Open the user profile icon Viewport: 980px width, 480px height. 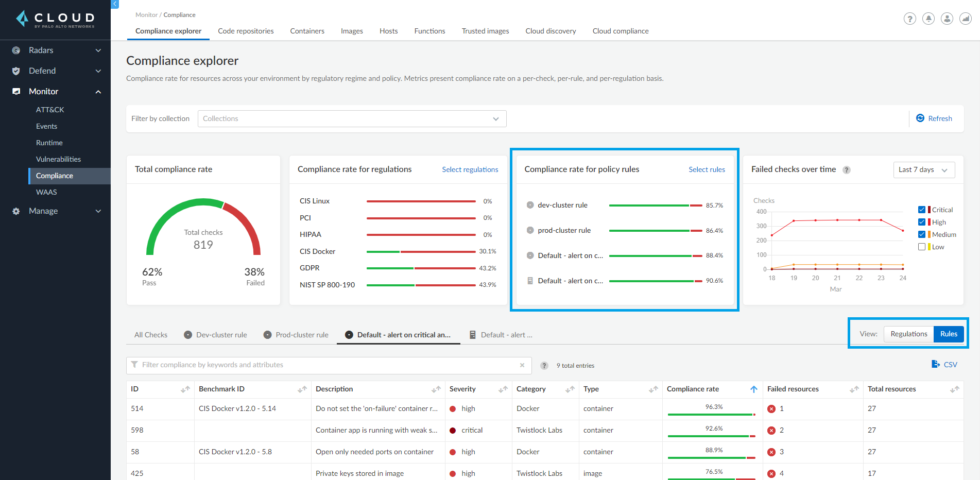[947, 19]
